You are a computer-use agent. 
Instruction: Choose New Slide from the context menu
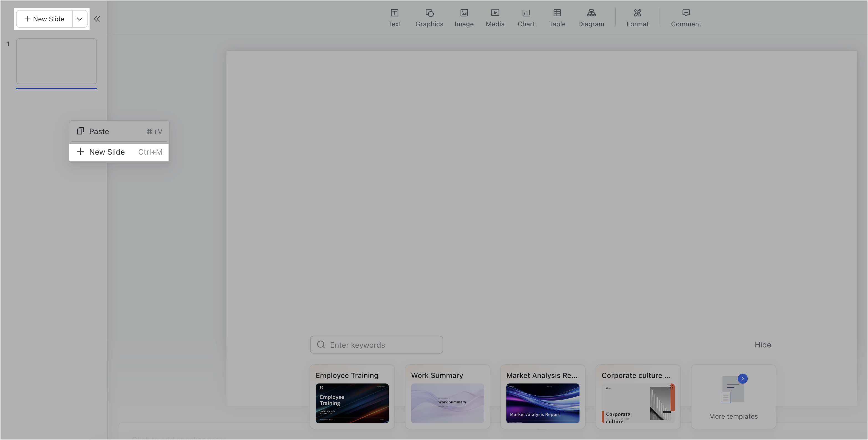tap(119, 152)
